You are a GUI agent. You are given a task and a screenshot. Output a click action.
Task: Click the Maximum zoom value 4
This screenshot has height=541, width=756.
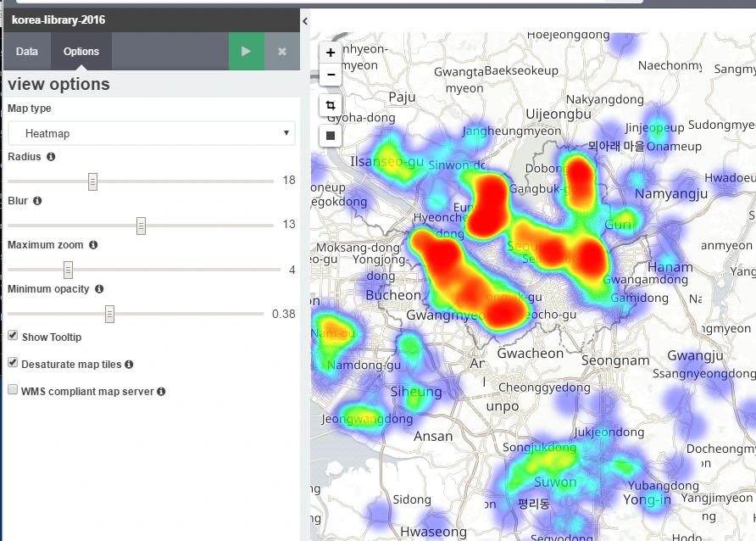(292, 270)
